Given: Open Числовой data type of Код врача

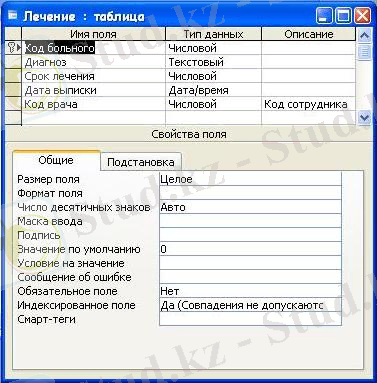Looking at the screenshot, I should 213,104.
